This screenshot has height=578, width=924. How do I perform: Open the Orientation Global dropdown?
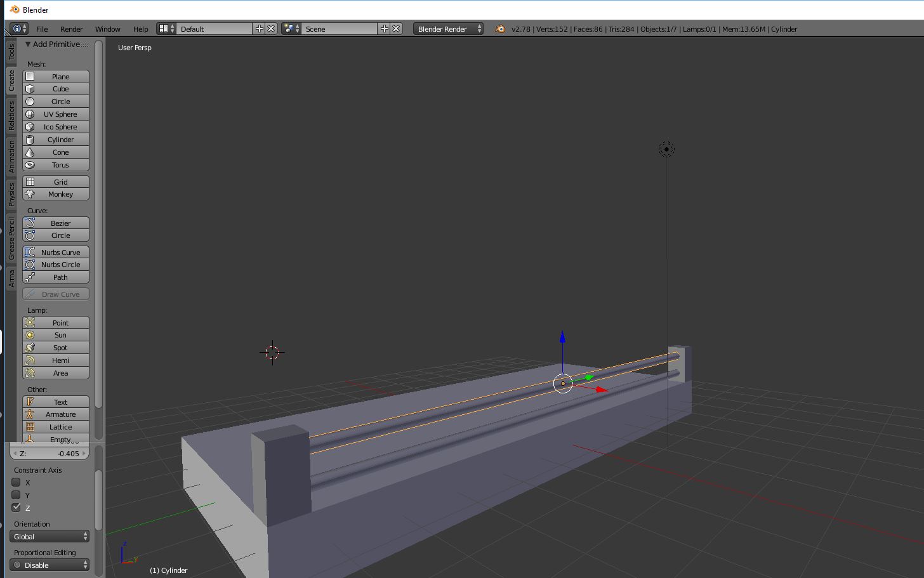(x=49, y=537)
